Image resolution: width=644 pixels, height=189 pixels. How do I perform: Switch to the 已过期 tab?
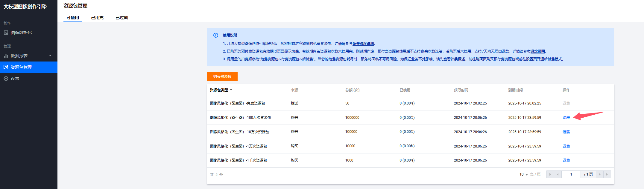122,18
